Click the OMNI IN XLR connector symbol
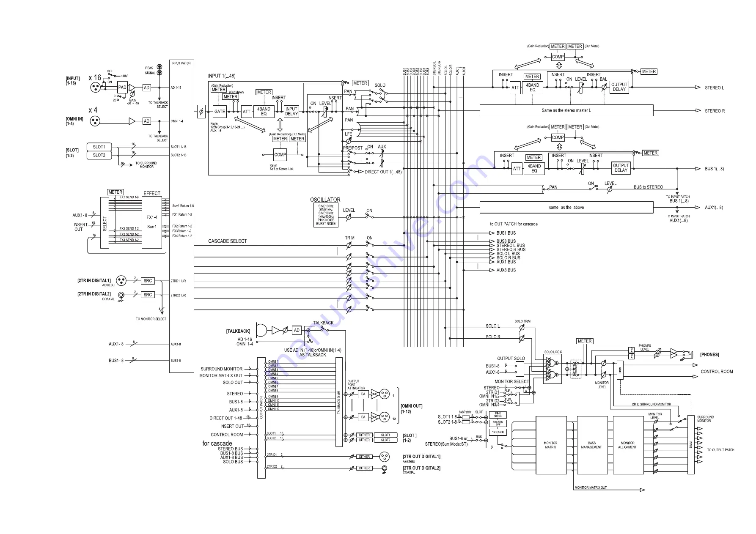The height and width of the screenshot is (534, 756). click(x=94, y=121)
